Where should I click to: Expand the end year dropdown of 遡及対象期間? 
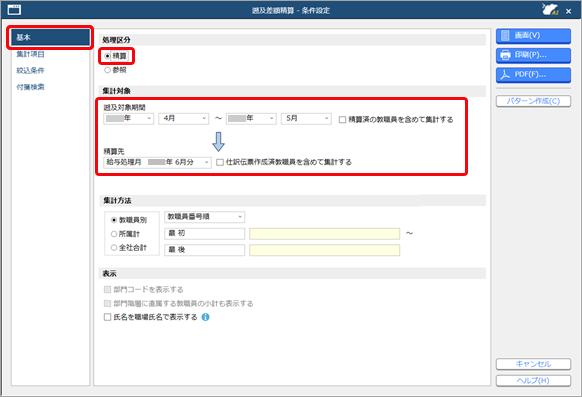tap(251, 118)
